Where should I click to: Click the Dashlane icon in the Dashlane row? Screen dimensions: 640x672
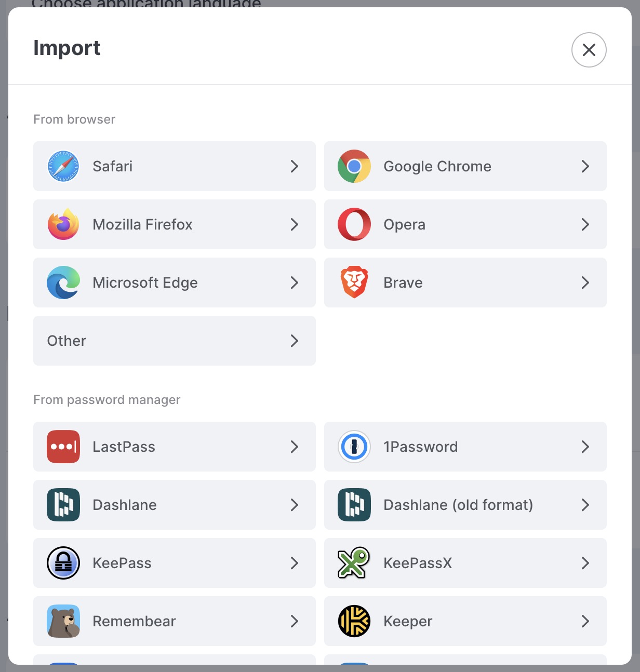pyautogui.click(x=63, y=505)
